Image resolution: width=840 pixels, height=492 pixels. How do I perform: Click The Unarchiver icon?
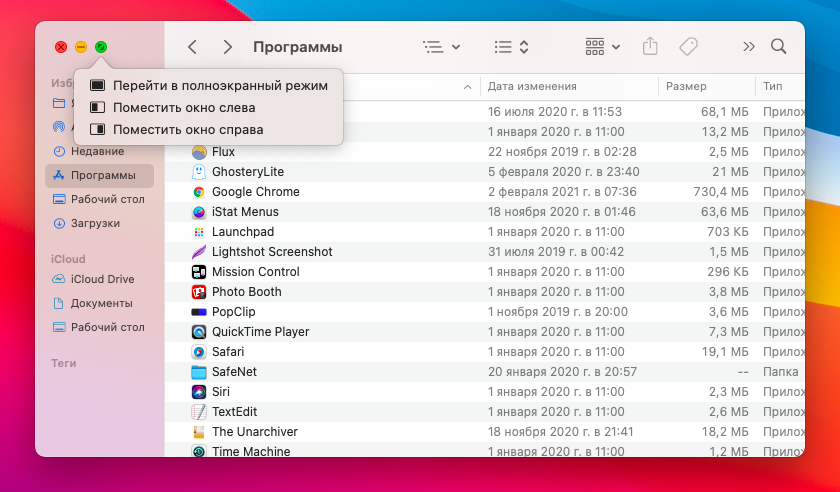pyautogui.click(x=199, y=431)
